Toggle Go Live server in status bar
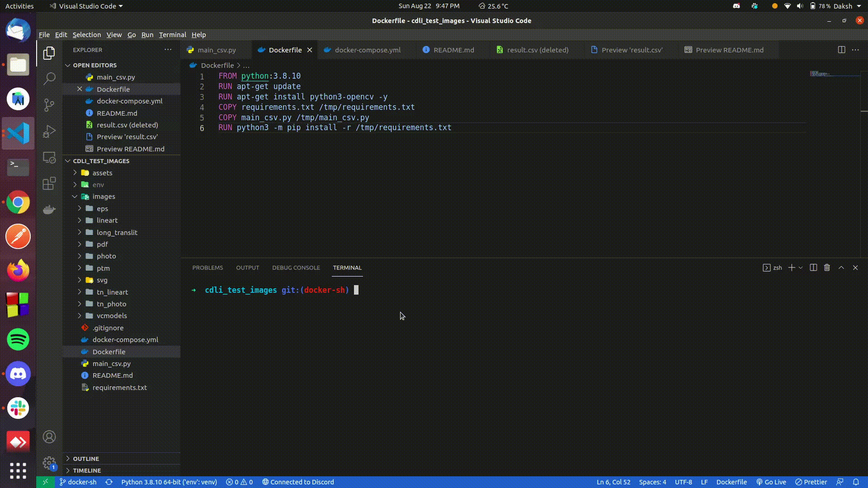This screenshot has width=868, height=488. tap(771, 482)
